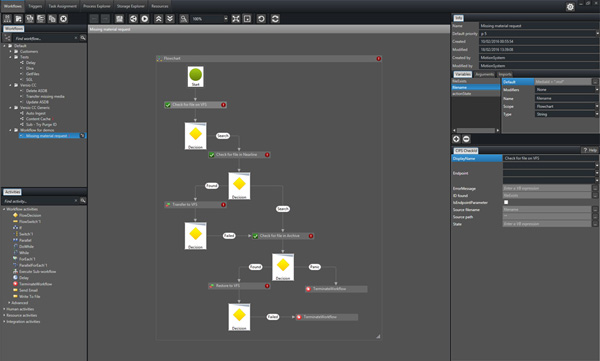Click the DisplayName value field
This screenshot has height=361, width=600.
550,158
